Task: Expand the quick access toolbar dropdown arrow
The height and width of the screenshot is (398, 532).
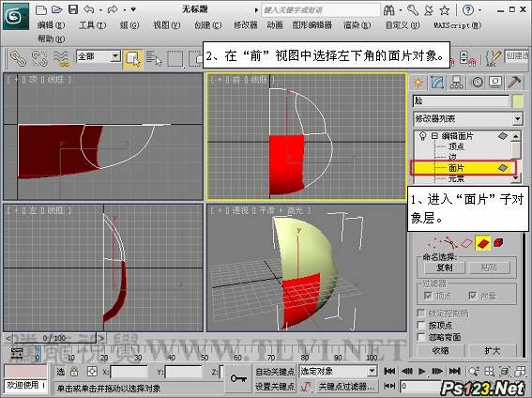Action: [133, 9]
